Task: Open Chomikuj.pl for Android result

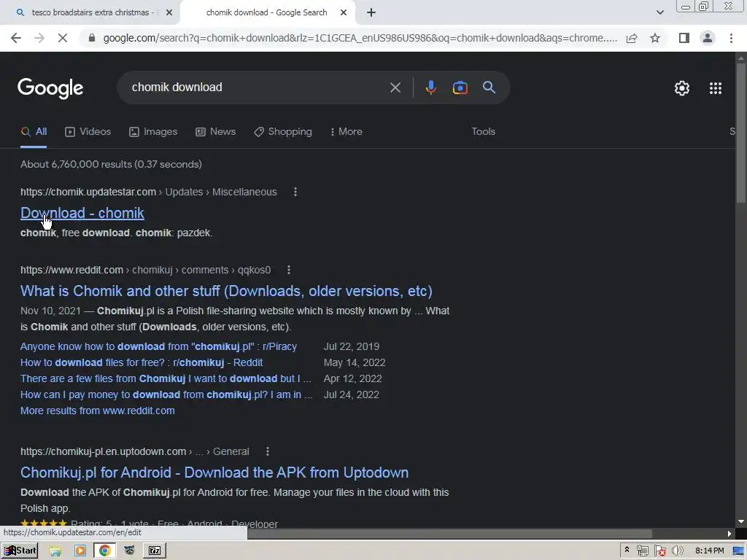Action: click(214, 472)
